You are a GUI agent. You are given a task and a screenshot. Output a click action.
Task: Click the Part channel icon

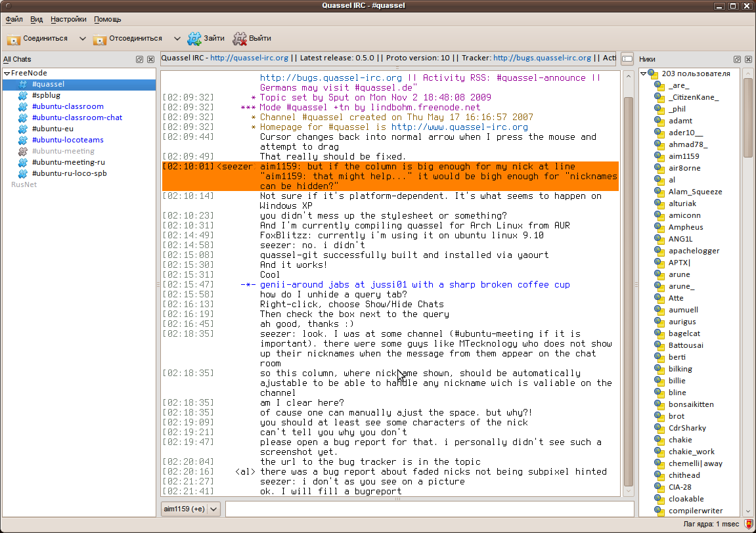(240, 39)
